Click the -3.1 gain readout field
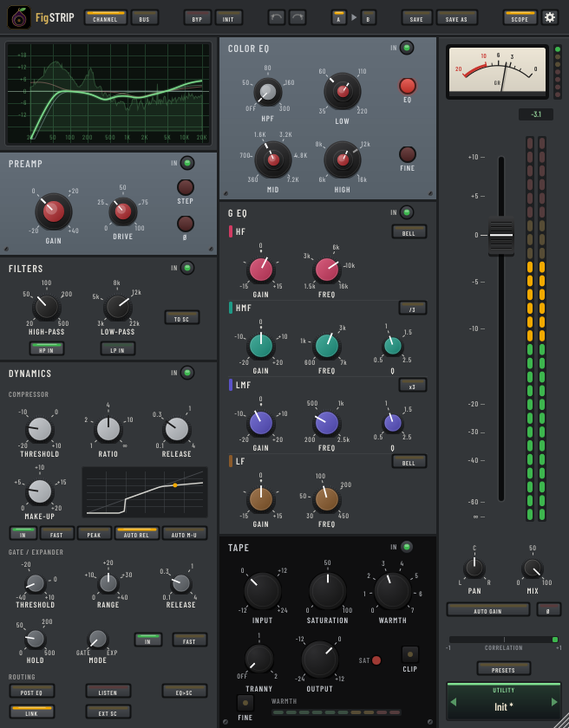Image resolution: width=569 pixels, height=728 pixels. 536,114
